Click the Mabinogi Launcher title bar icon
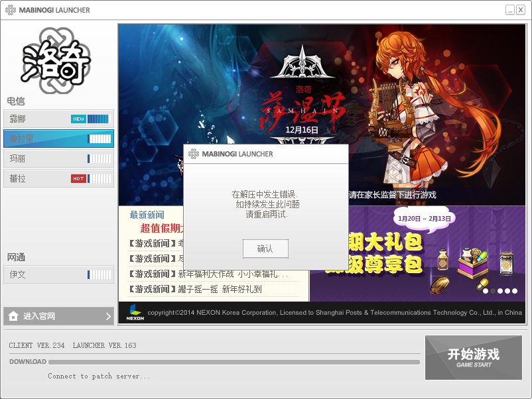 tap(11, 10)
